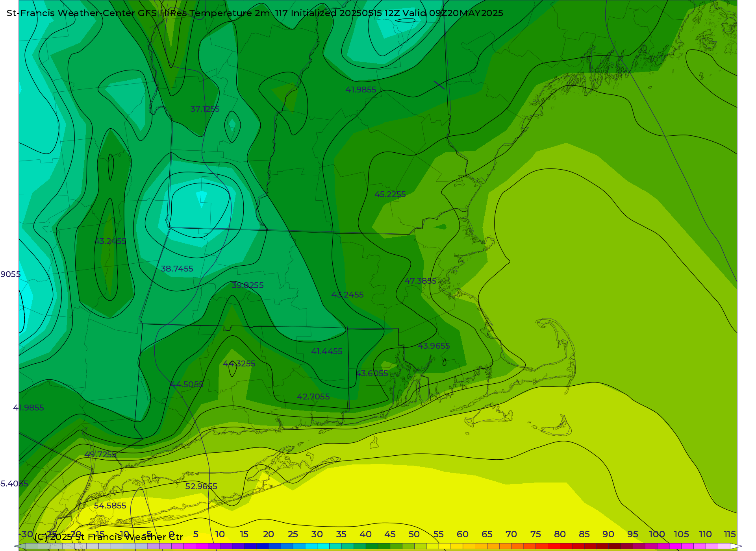Click the 45.2255 temperature label
The width and height of the screenshot is (756, 551).
click(x=390, y=194)
